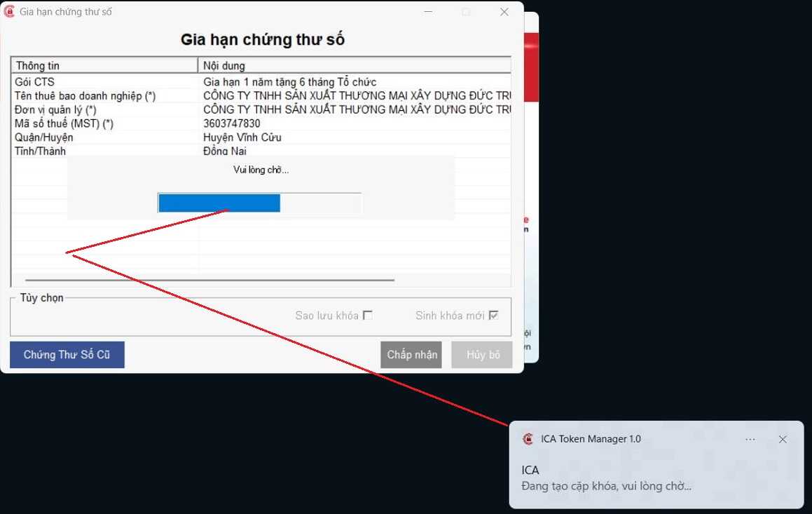The image size is (812, 514).
Task: Click the Thông tin column header
Action: (104, 65)
